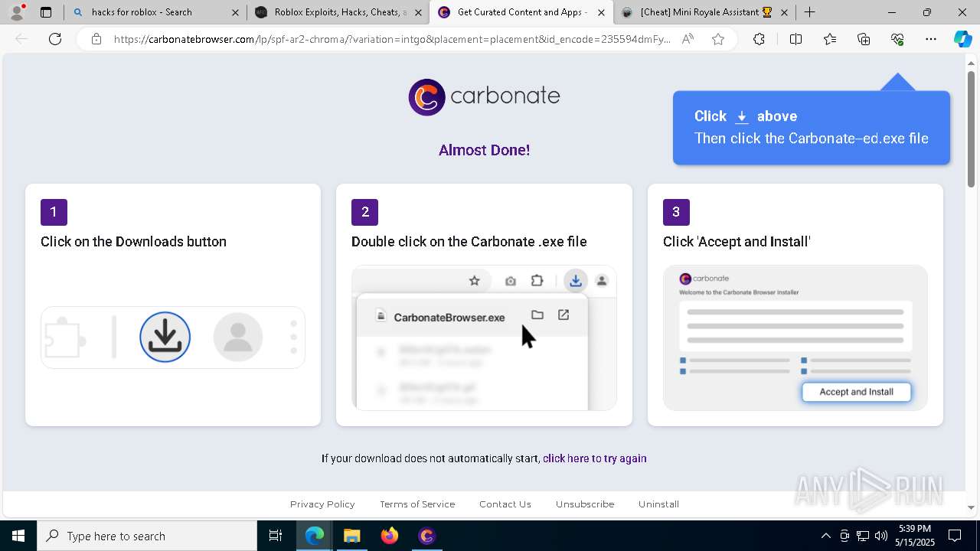Open the Contact Us link
The image size is (980, 551).
coord(505,504)
